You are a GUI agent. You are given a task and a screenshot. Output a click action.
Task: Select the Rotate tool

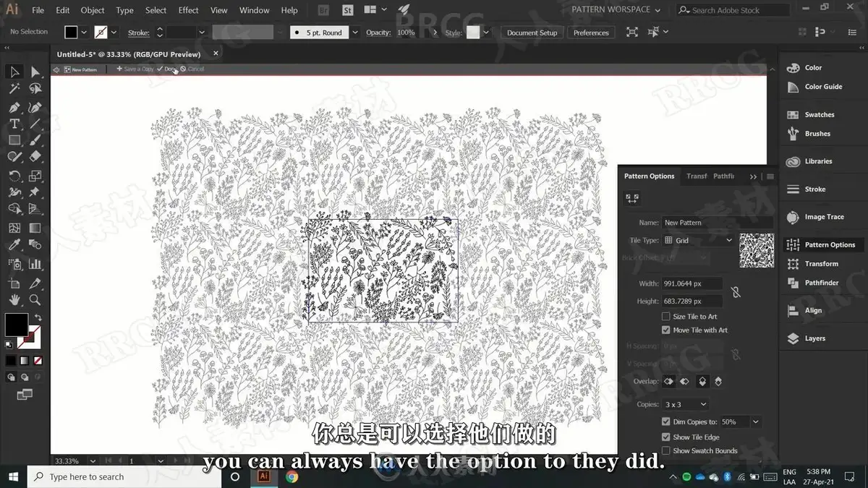[14, 176]
